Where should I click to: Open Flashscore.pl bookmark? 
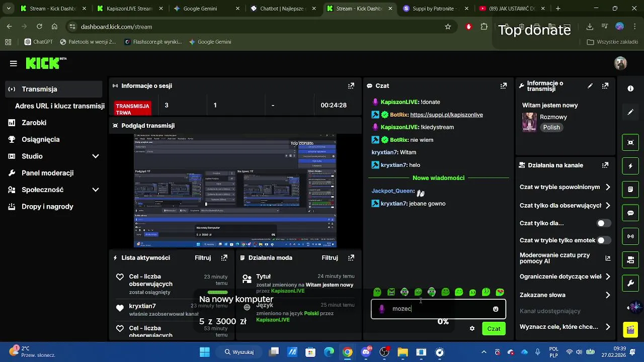tap(152, 42)
